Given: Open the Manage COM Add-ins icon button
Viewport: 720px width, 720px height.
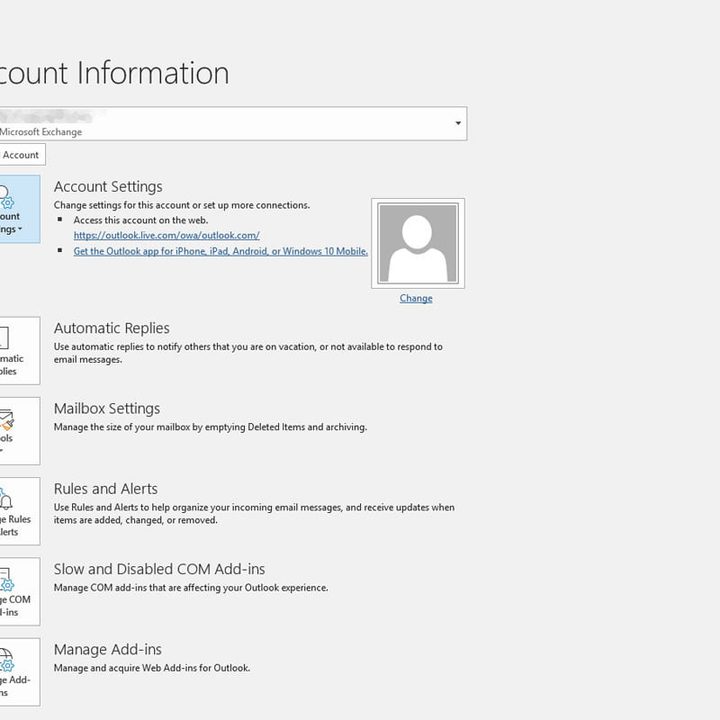Looking at the screenshot, I should 19,591.
